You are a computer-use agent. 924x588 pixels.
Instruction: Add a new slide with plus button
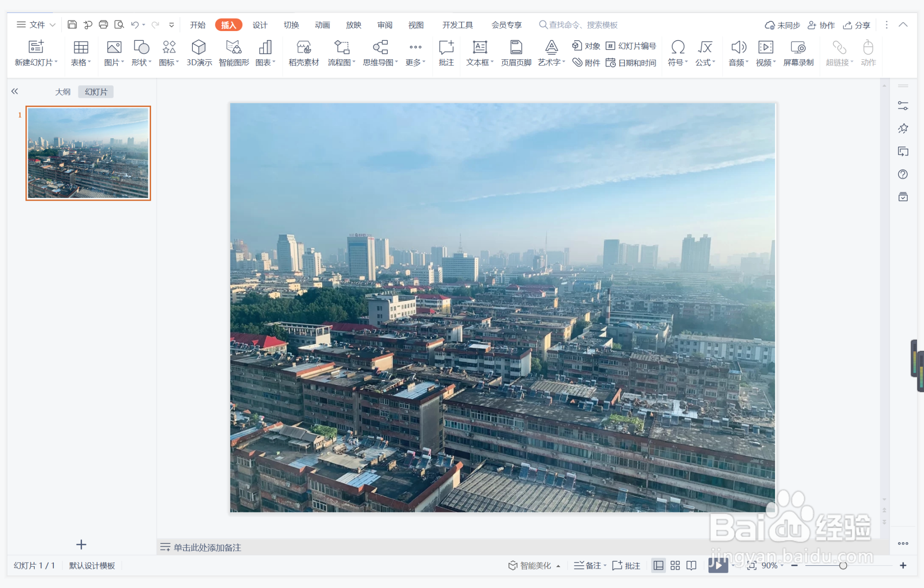pos(81,544)
